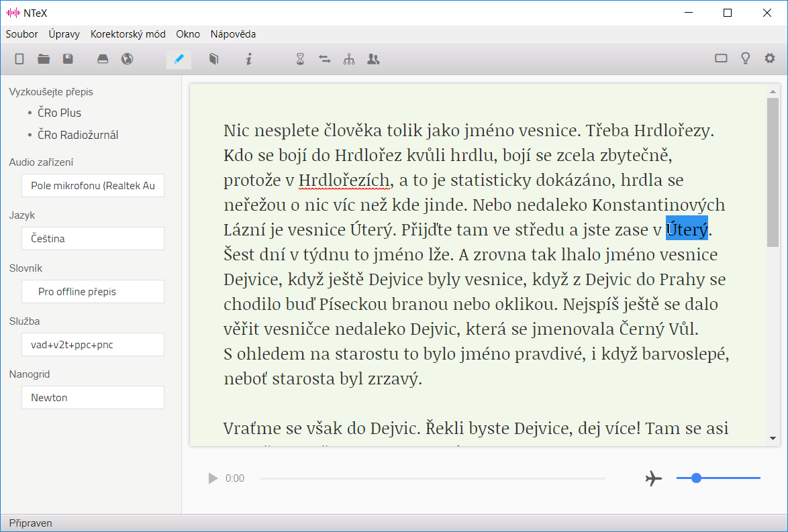Image resolution: width=788 pixels, height=532 pixels.
Task: Open settings with the gear icon
Action: (x=769, y=58)
